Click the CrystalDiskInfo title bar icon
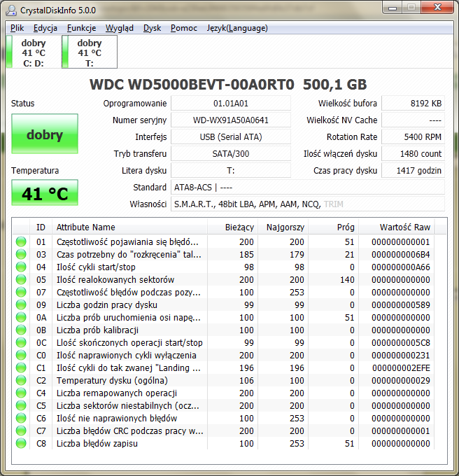The image size is (459, 476). (x=11, y=10)
